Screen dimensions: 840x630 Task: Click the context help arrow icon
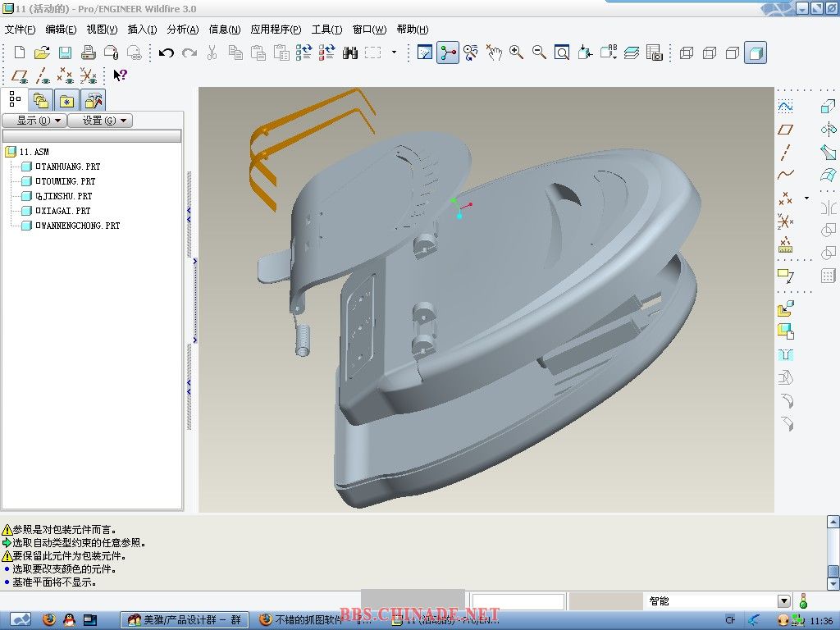120,75
